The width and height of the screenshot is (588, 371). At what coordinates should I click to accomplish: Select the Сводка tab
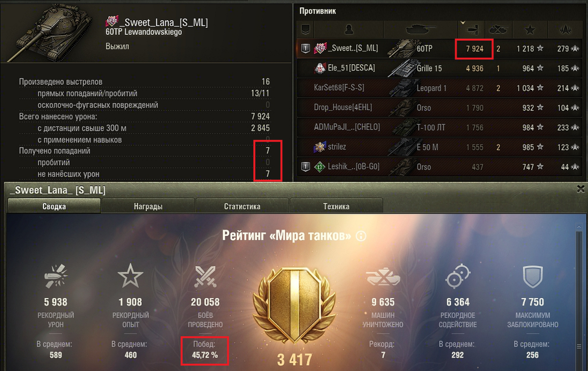(54, 206)
